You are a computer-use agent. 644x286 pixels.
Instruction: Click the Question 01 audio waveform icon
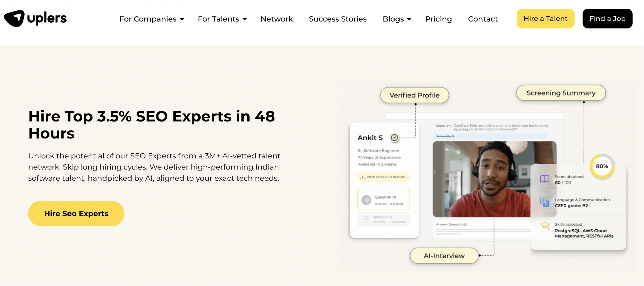366,200
